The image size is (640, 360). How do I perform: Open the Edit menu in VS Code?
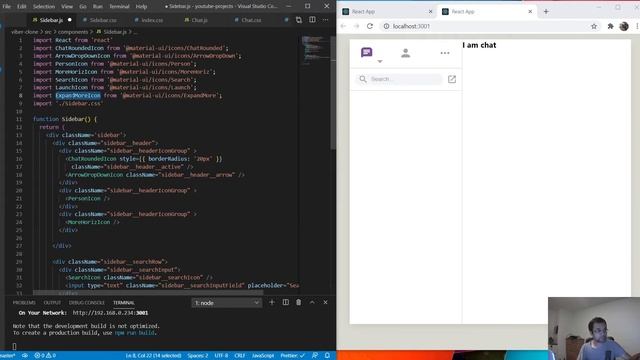coord(22,7)
